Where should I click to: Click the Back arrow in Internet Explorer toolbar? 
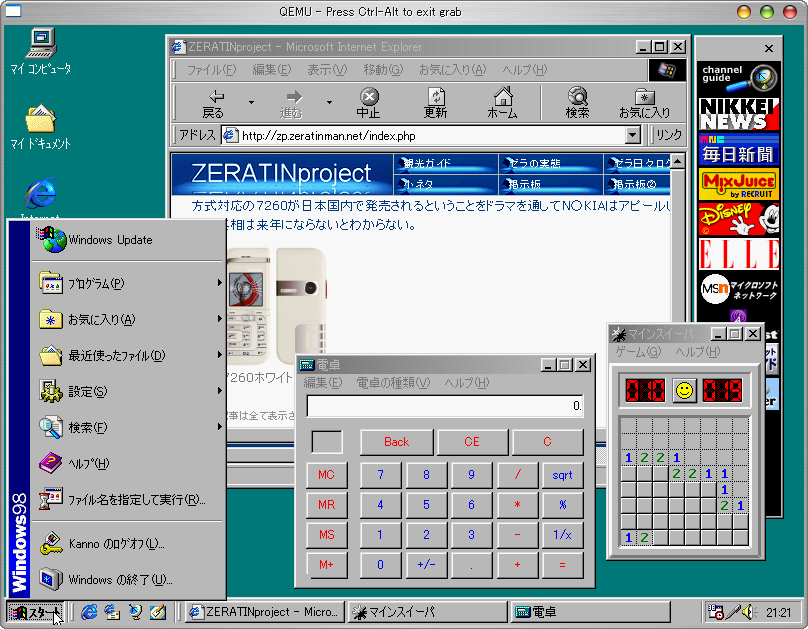tap(213, 104)
